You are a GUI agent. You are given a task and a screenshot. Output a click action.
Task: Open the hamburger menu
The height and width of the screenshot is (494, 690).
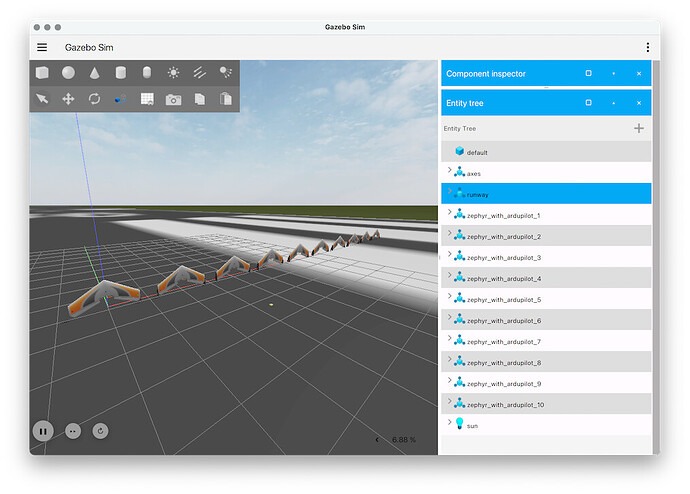[x=42, y=47]
